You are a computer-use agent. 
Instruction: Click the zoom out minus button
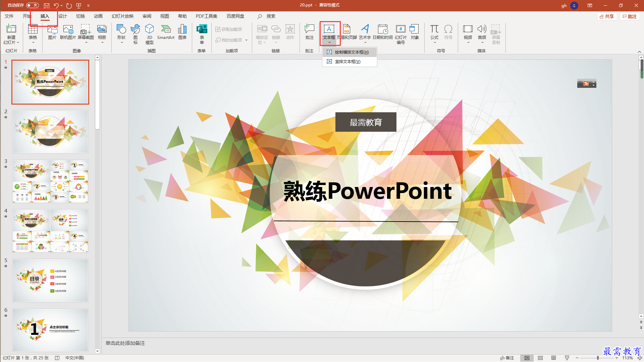pyautogui.click(x=577, y=358)
